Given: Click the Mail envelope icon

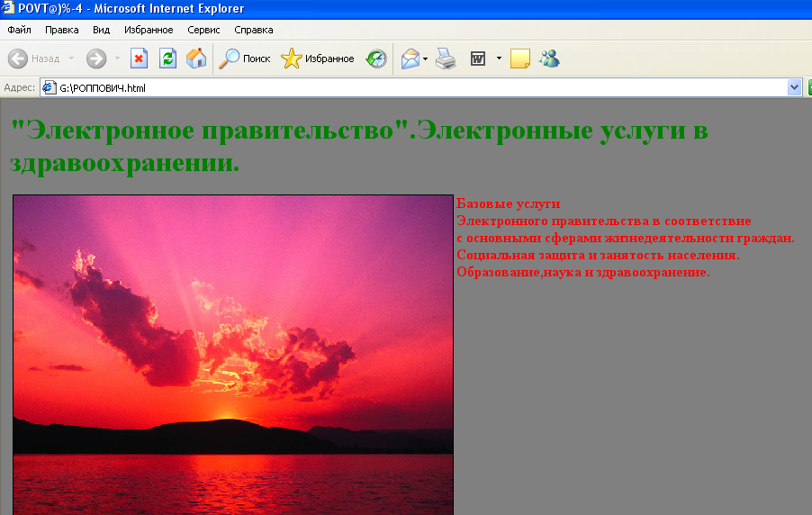Looking at the screenshot, I should (x=411, y=59).
